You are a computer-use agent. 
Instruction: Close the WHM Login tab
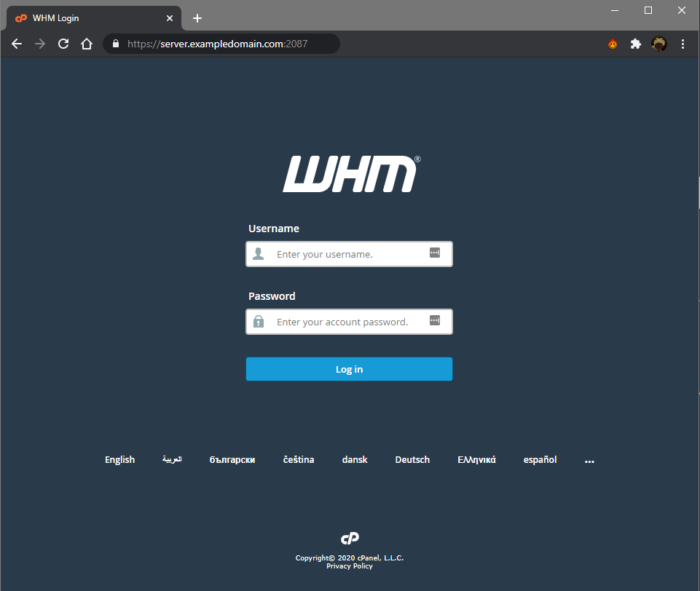point(170,18)
